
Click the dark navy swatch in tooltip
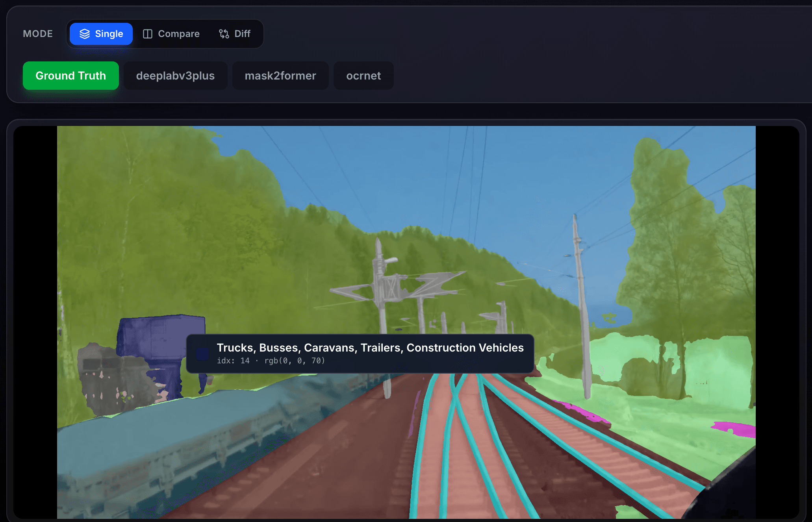pos(202,354)
